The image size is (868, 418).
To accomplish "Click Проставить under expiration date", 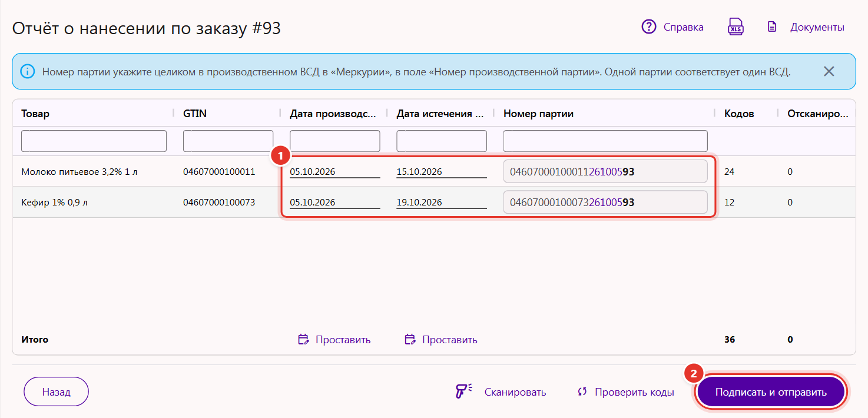I will 449,340.
